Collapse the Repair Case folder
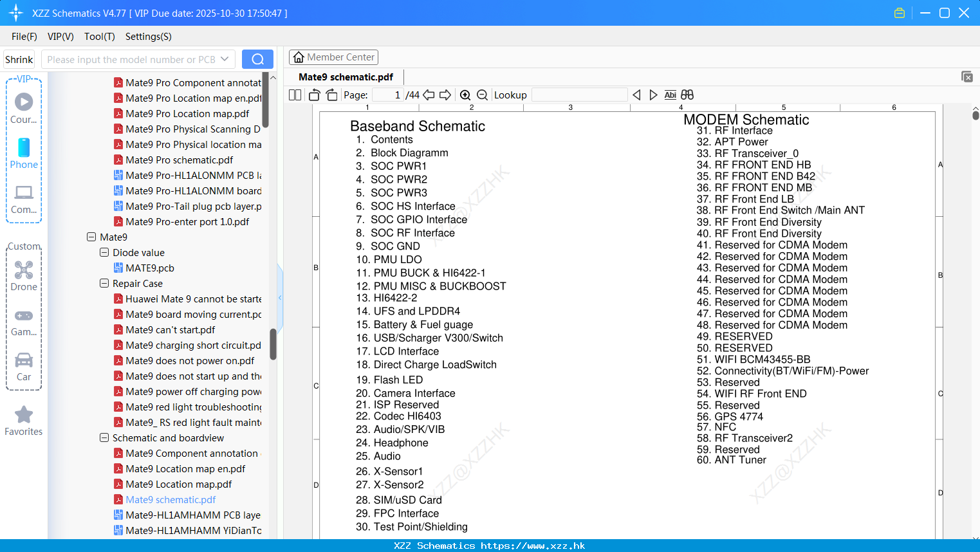The width and height of the screenshot is (980, 552). point(104,283)
